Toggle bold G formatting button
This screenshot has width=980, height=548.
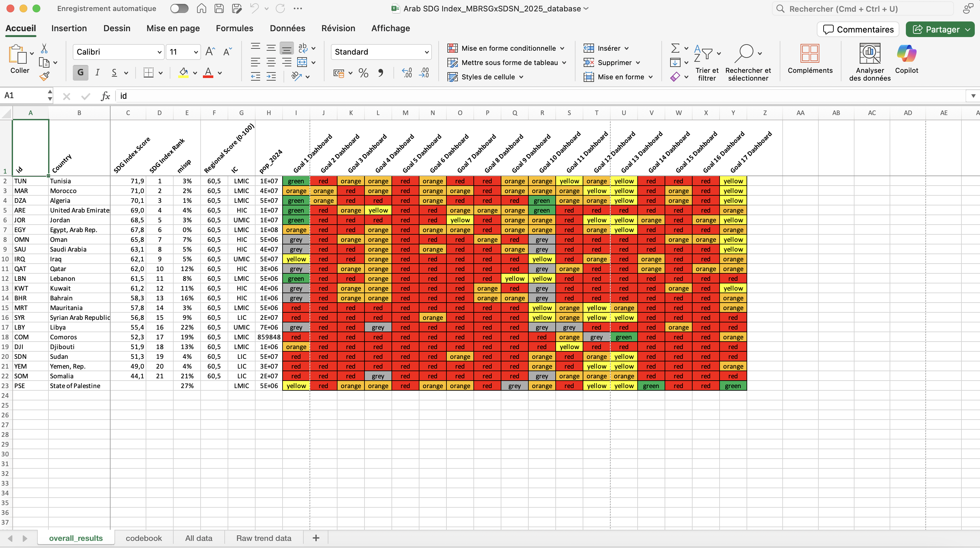point(80,72)
